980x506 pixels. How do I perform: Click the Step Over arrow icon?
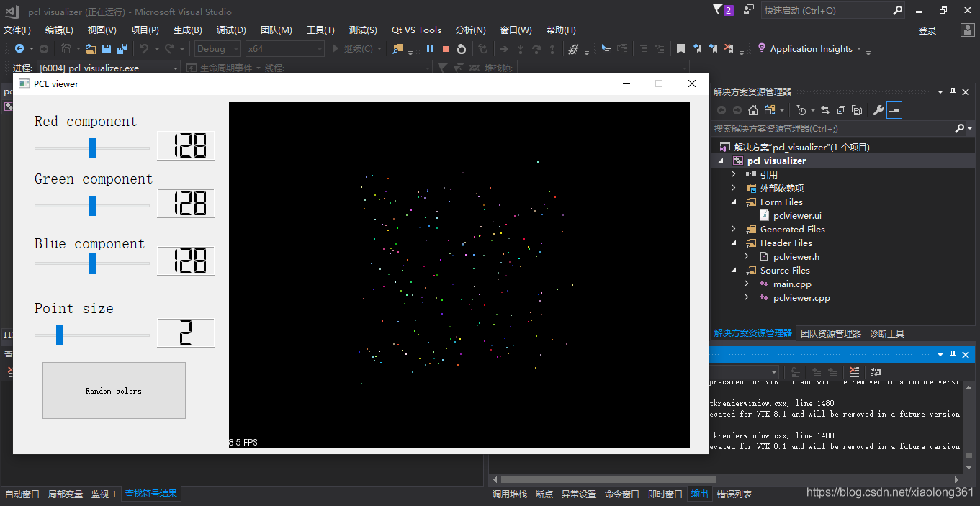(x=536, y=49)
